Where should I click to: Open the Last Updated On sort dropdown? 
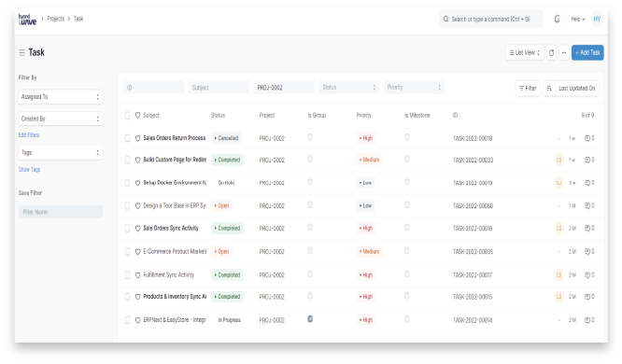coord(577,89)
